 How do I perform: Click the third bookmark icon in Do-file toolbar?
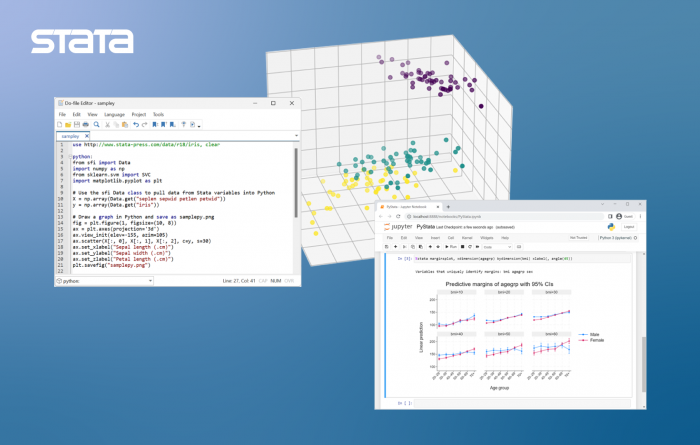pos(172,125)
